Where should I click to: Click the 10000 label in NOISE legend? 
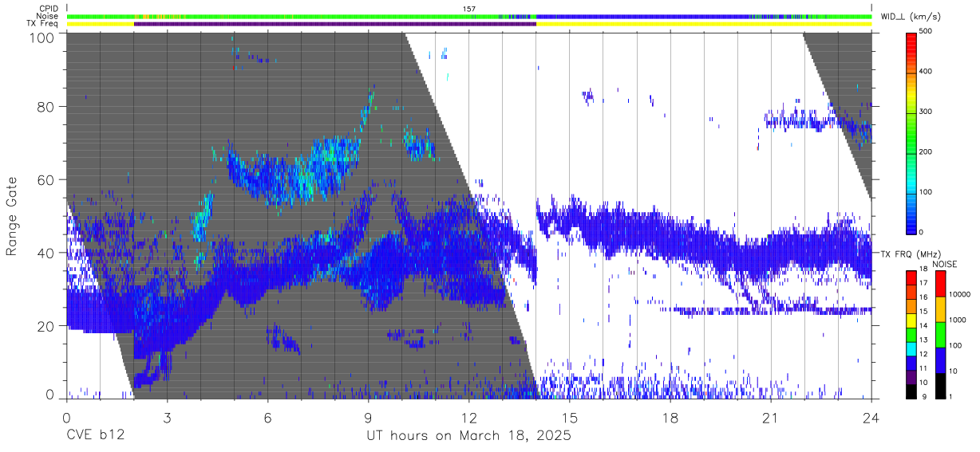pyautogui.click(x=959, y=294)
